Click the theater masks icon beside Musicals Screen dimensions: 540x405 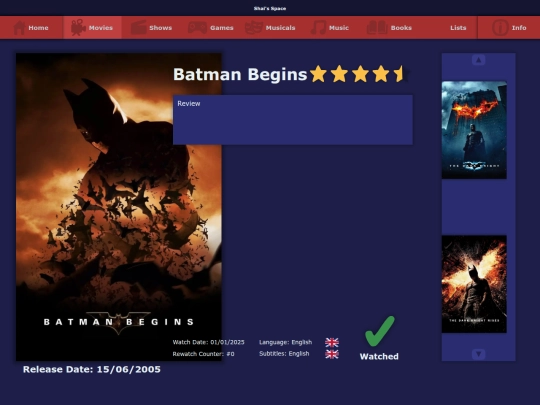click(254, 28)
